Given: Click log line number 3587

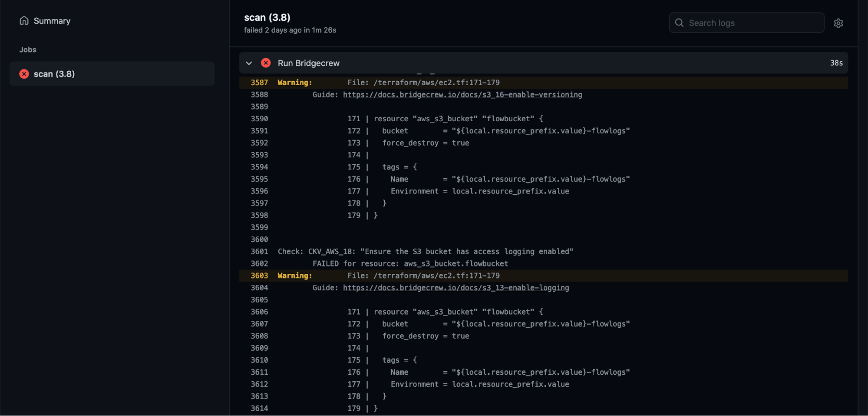Looking at the screenshot, I should pyautogui.click(x=259, y=83).
